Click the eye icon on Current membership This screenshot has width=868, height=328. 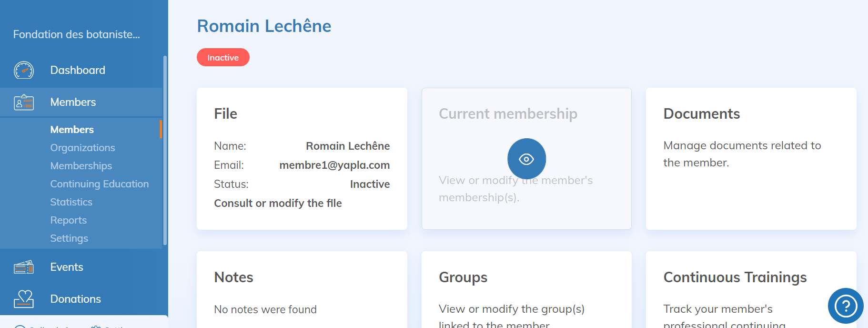(x=526, y=159)
